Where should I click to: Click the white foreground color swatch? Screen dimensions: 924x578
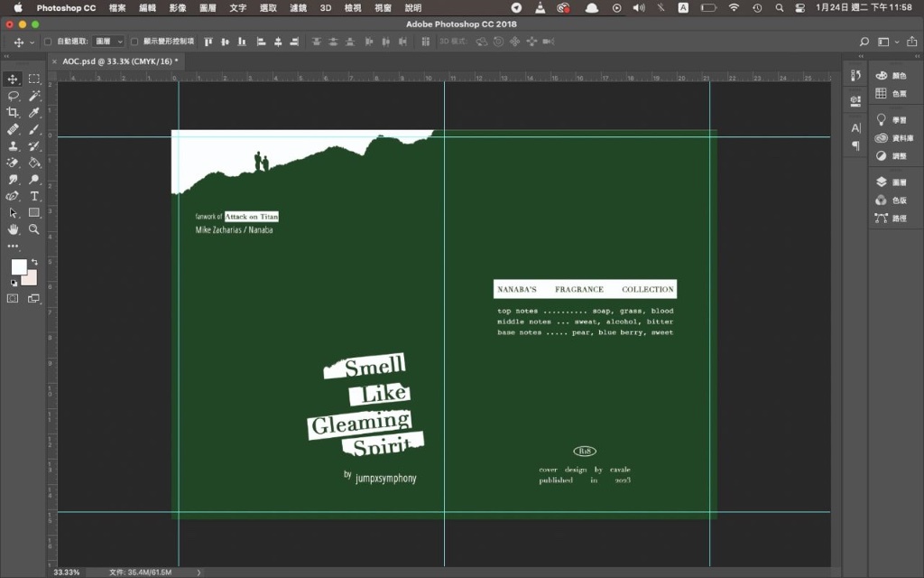18,266
